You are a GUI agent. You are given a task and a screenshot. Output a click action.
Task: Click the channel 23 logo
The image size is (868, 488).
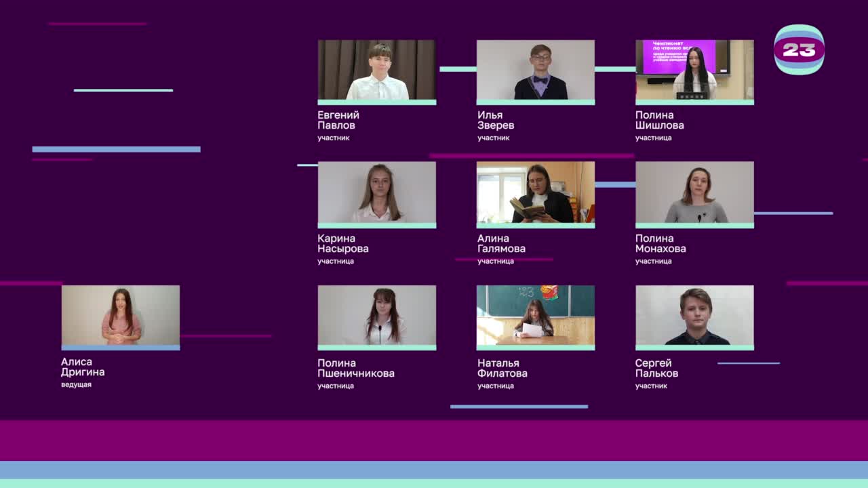(x=799, y=49)
